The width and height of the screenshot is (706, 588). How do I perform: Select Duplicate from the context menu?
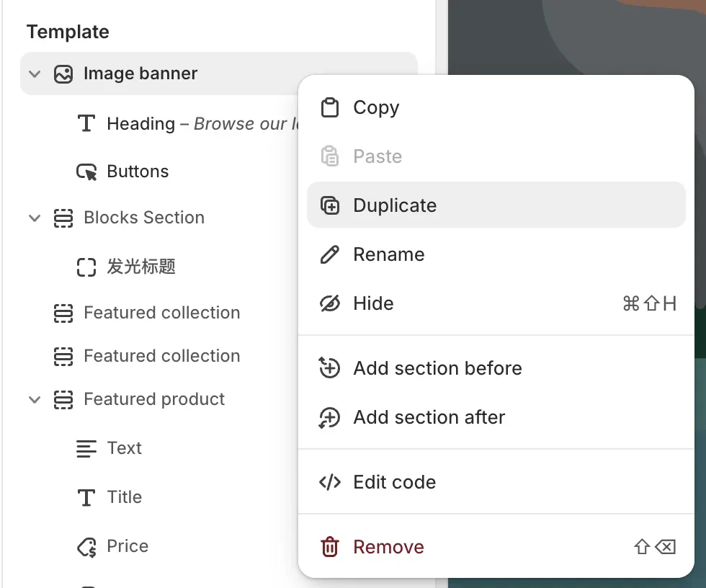395,205
